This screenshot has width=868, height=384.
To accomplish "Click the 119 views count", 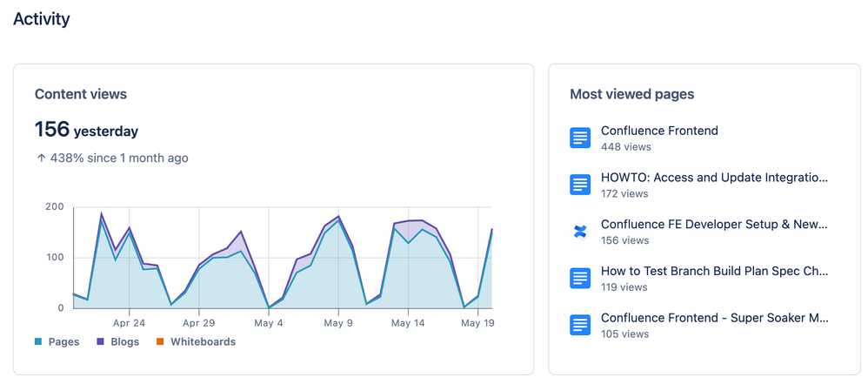I will [x=624, y=287].
